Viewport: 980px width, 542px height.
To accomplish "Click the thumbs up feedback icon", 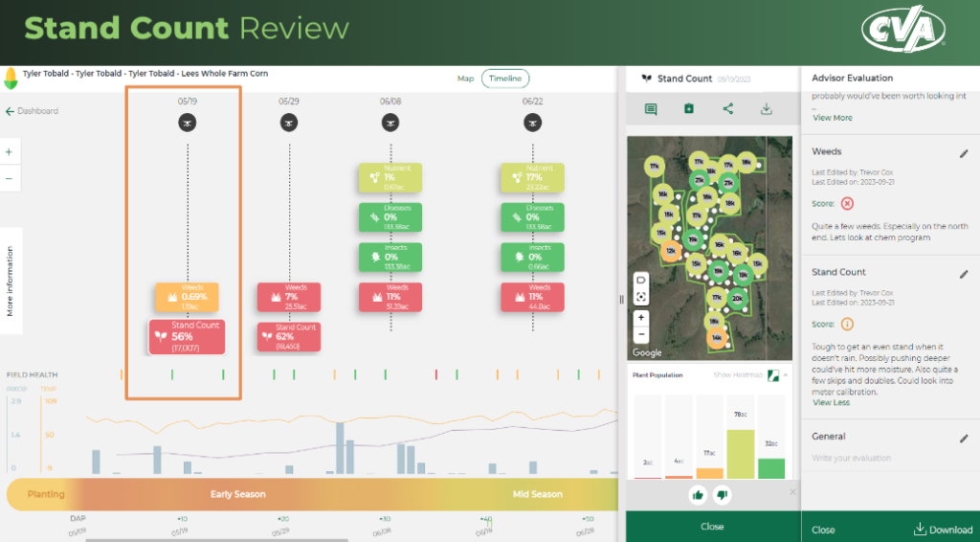I will (x=696, y=494).
